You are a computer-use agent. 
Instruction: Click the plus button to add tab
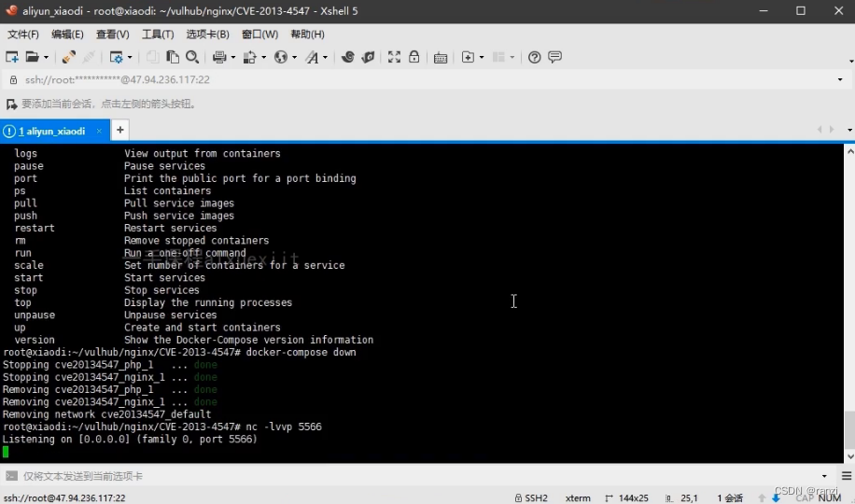click(x=120, y=131)
